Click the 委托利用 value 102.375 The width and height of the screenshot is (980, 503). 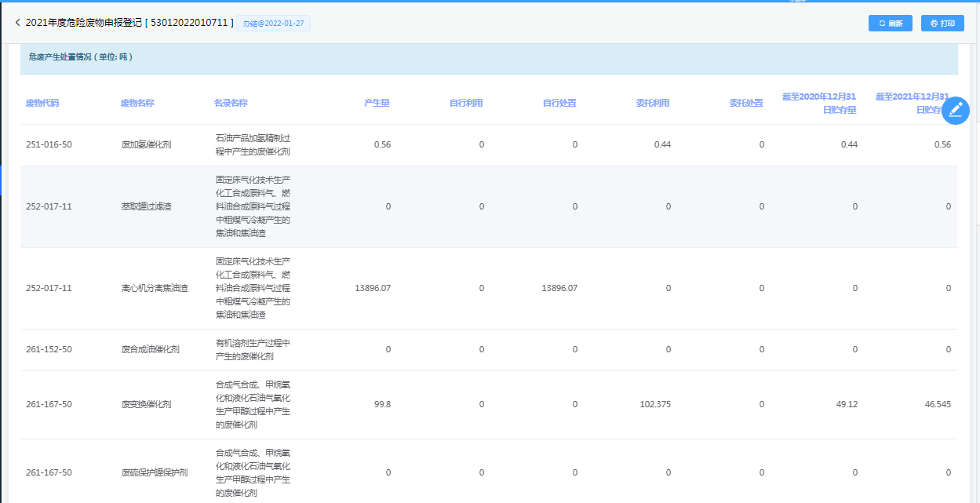pyautogui.click(x=656, y=404)
